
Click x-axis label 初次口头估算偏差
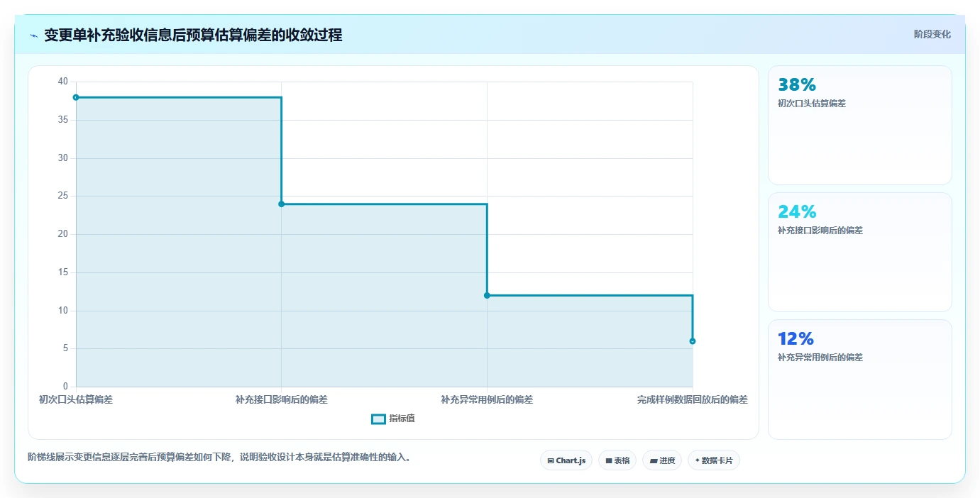click(x=76, y=399)
